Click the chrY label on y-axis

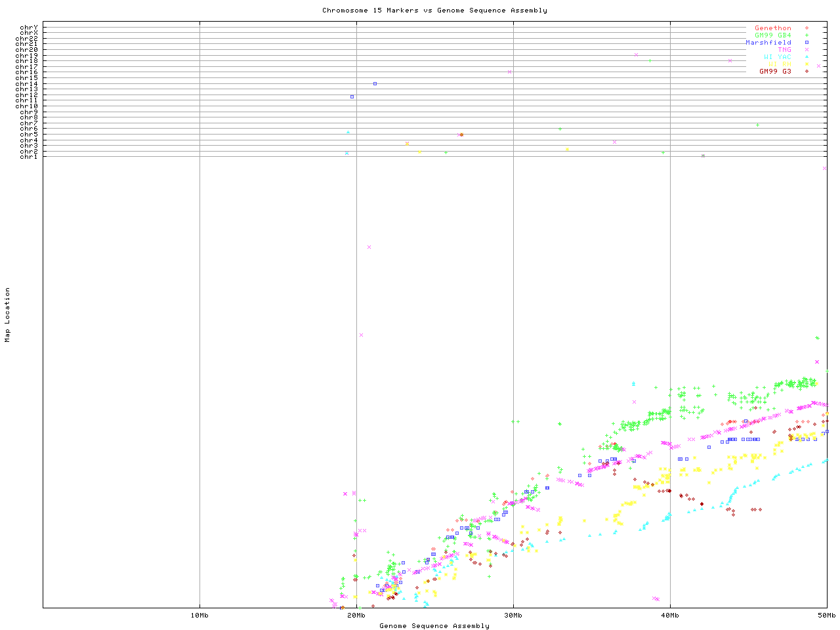[29, 28]
